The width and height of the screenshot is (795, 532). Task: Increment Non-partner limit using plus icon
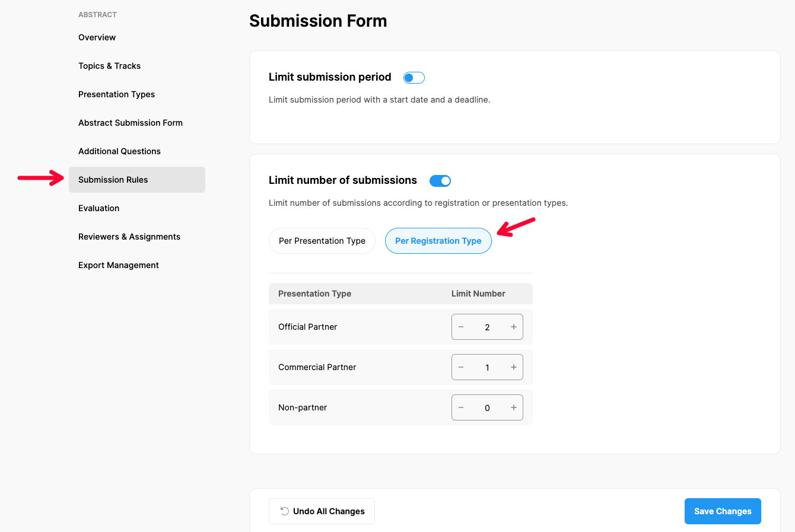(x=513, y=407)
